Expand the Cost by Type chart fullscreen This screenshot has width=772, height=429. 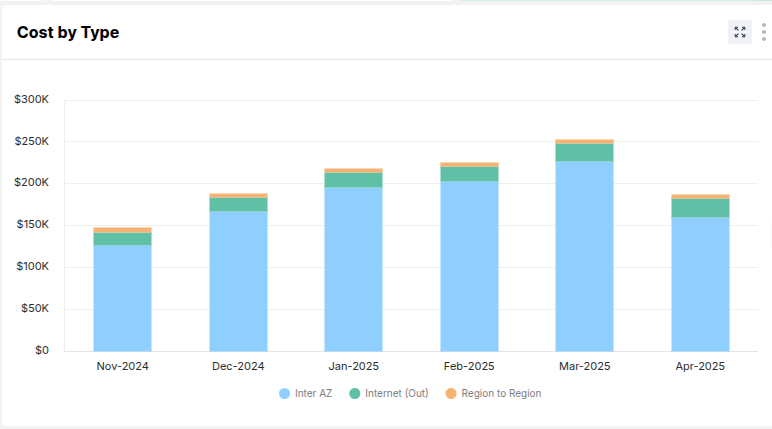[x=739, y=32]
